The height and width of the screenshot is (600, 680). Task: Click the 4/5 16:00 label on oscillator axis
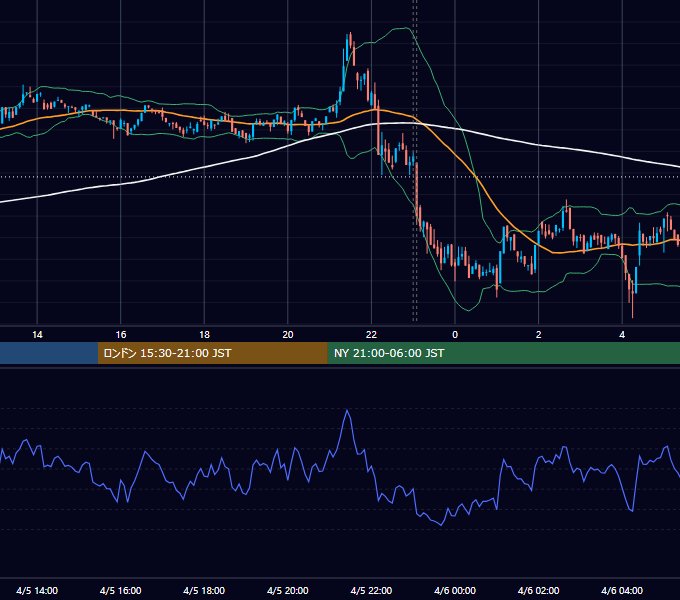[x=121, y=590]
